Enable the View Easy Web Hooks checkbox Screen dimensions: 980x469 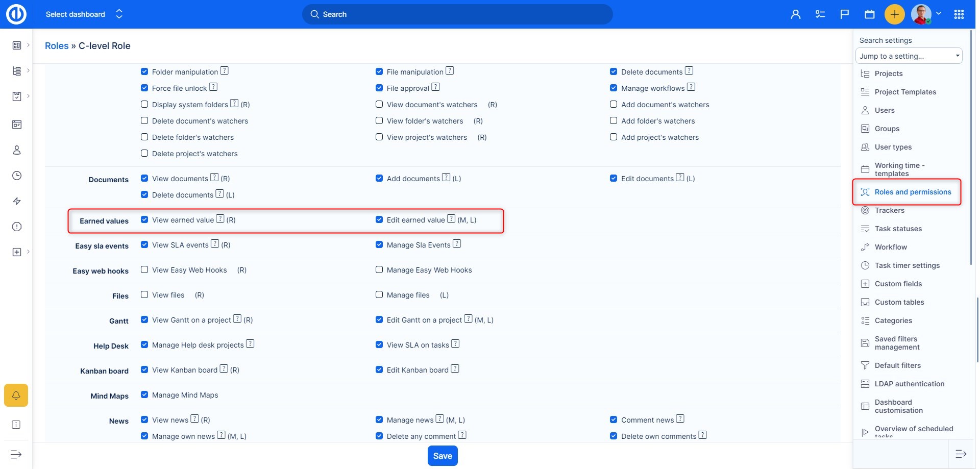point(144,270)
